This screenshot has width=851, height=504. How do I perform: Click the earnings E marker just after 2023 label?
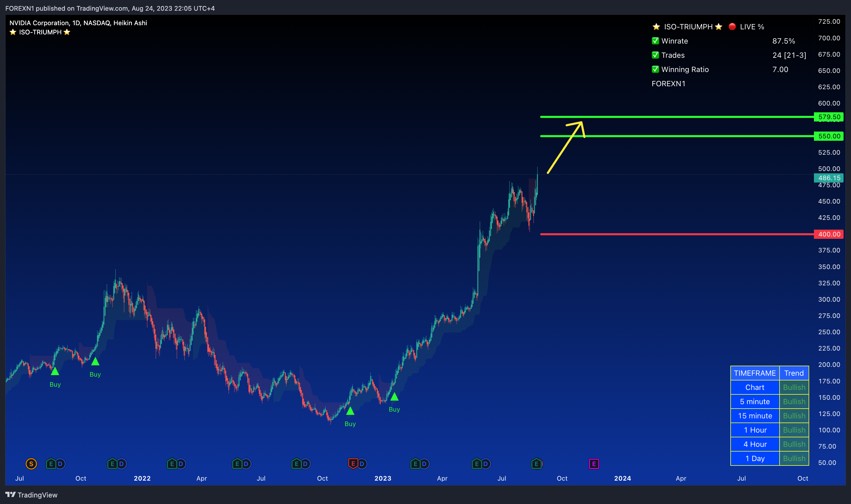coord(415,464)
